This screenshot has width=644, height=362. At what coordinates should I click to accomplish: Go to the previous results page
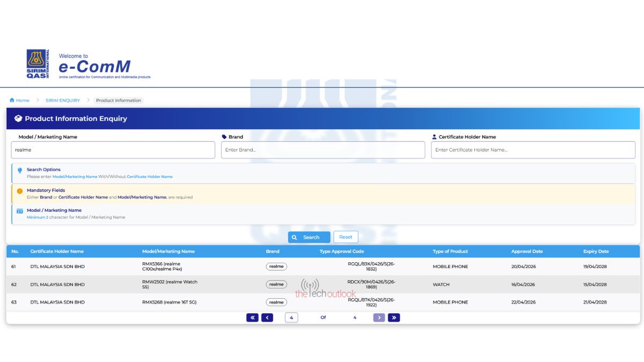(x=267, y=317)
